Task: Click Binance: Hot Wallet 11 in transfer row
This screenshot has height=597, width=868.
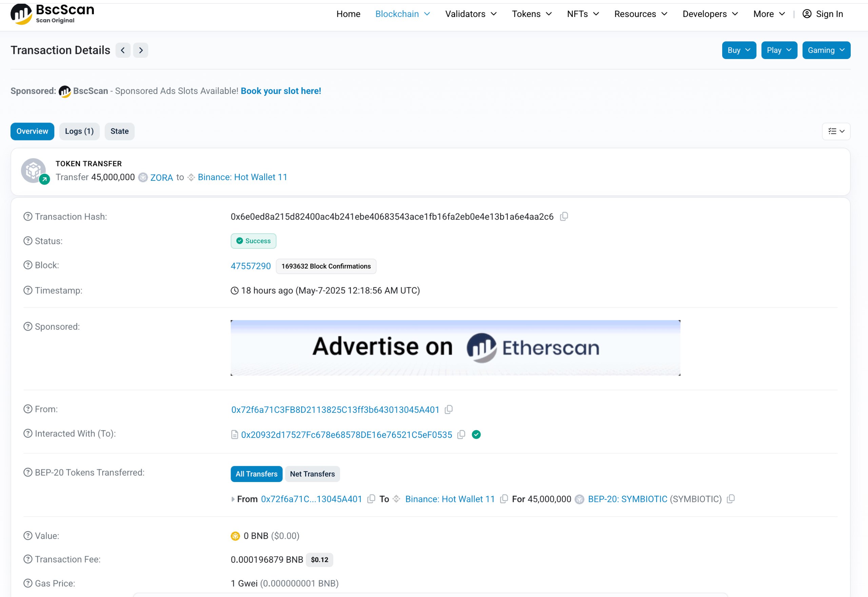Action: pyautogui.click(x=449, y=499)
